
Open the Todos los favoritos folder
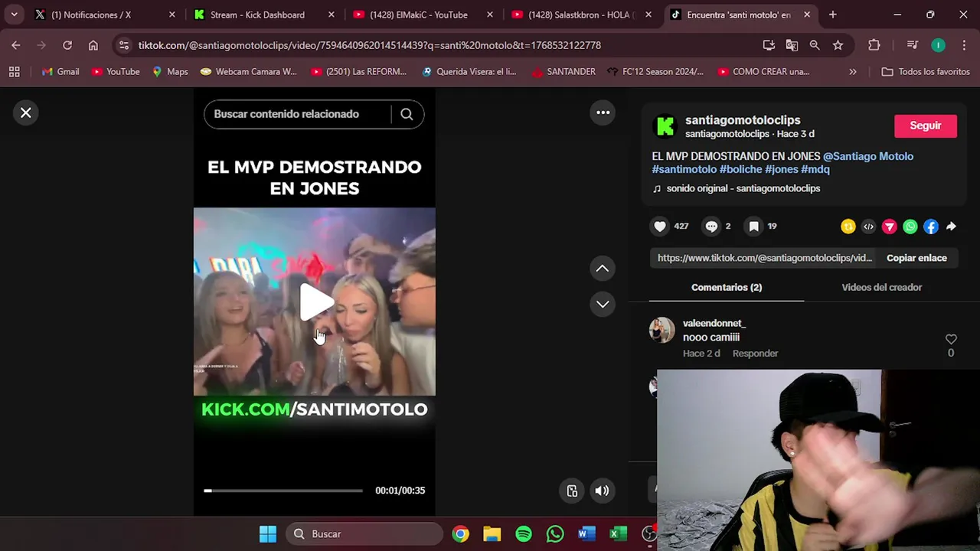926,72
